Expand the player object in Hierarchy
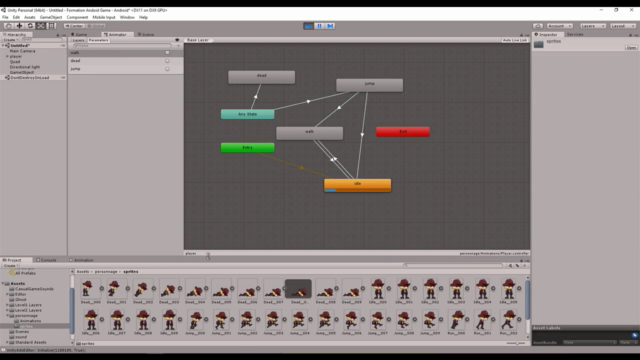The image size is (640, 360). coord(7,56)
